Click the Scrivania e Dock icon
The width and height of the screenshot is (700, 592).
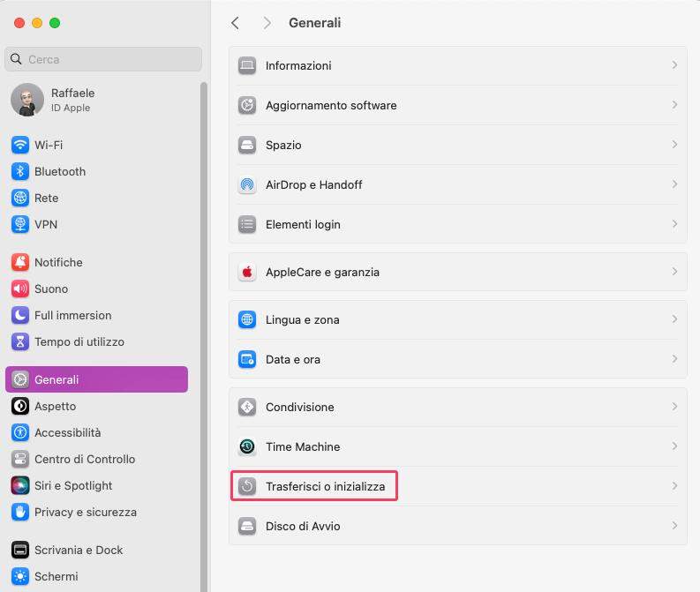tap(20, 550)
